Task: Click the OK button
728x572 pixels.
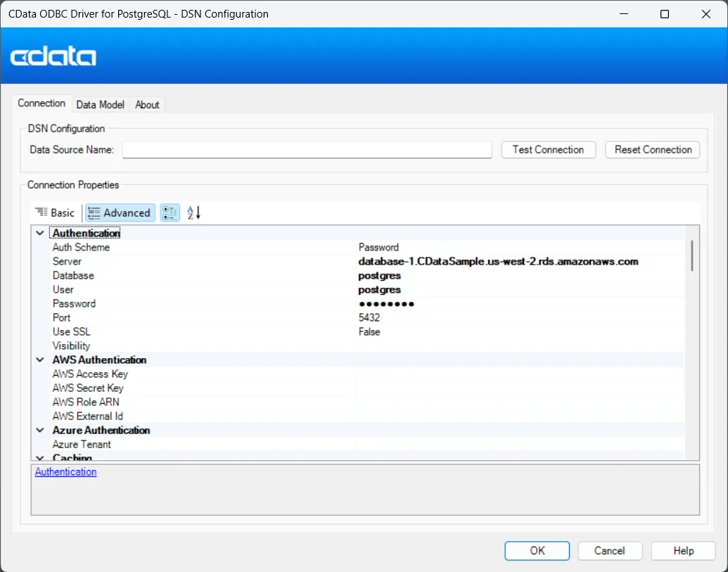Action: [537, 550]
